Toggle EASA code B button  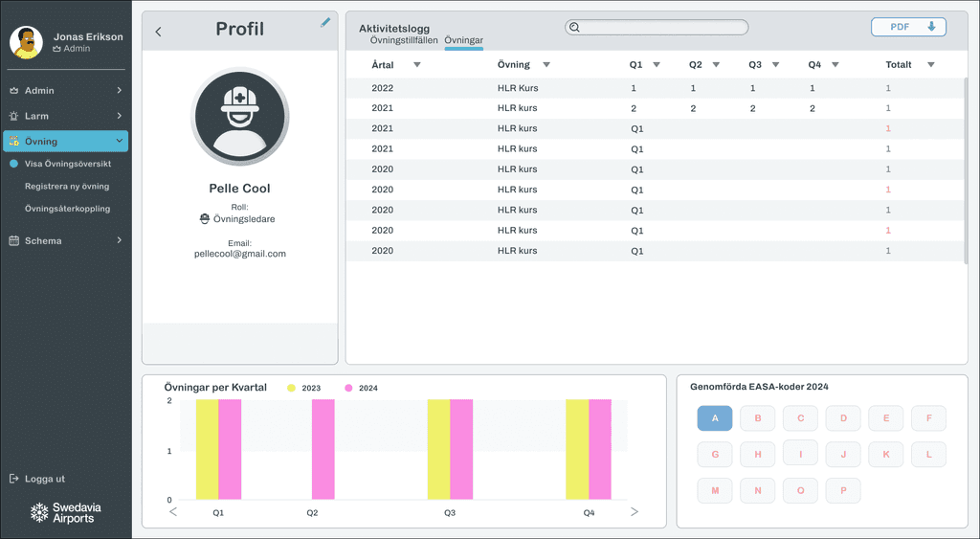tap(758, 417)
